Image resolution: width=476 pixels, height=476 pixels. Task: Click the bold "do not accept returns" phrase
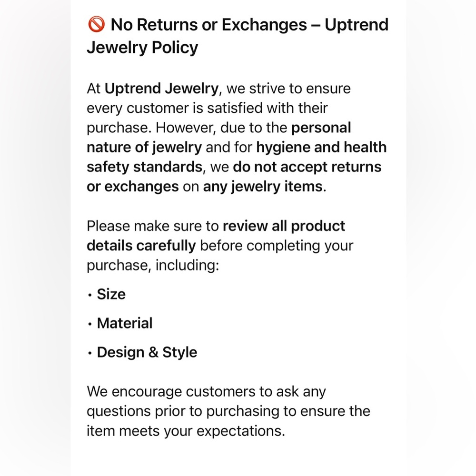(307, 167)
